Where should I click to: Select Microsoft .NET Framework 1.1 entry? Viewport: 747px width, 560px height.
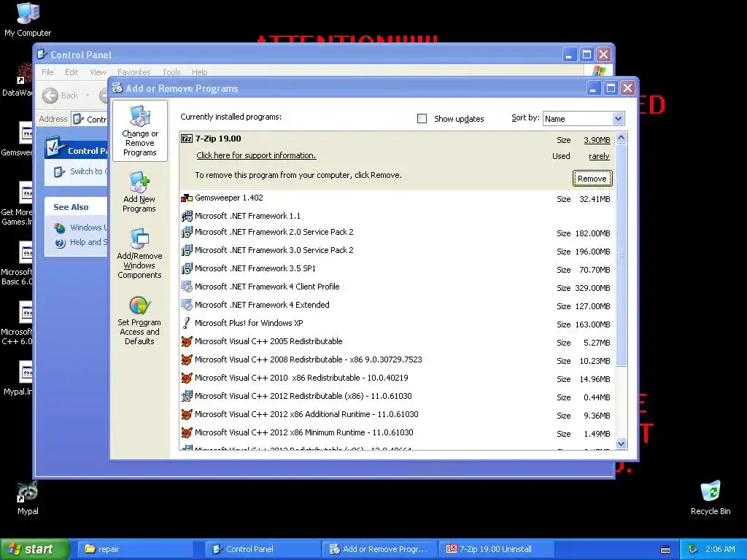tap(398, 216)
